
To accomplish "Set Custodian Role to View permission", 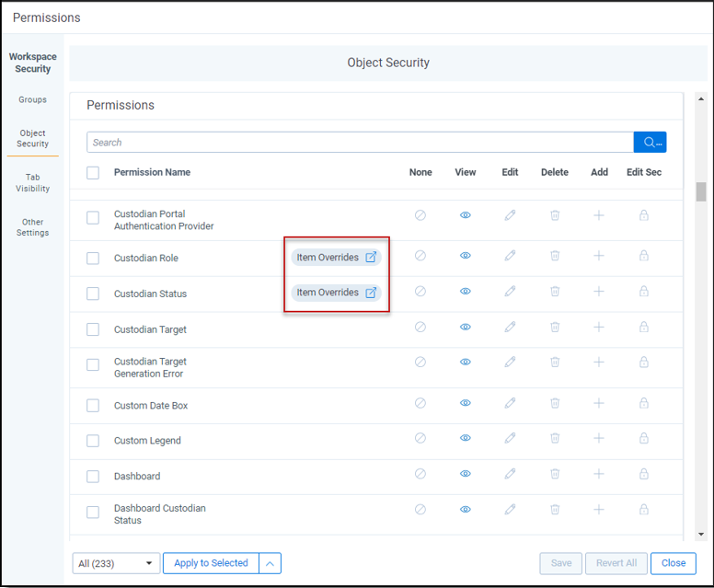I will tap(465, 256).
